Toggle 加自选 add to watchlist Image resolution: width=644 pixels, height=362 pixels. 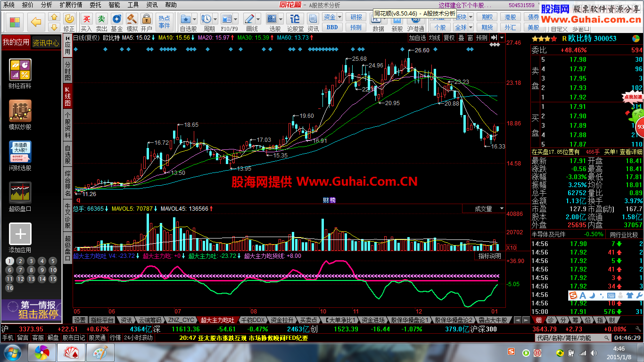coord(417,38)
